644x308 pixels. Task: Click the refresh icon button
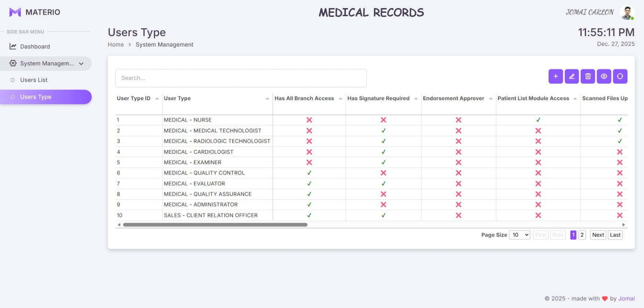[620, 76]
